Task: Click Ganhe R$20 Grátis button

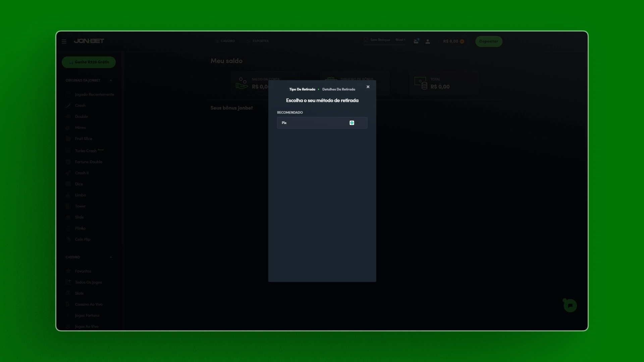Action: (x=89, y=62)
